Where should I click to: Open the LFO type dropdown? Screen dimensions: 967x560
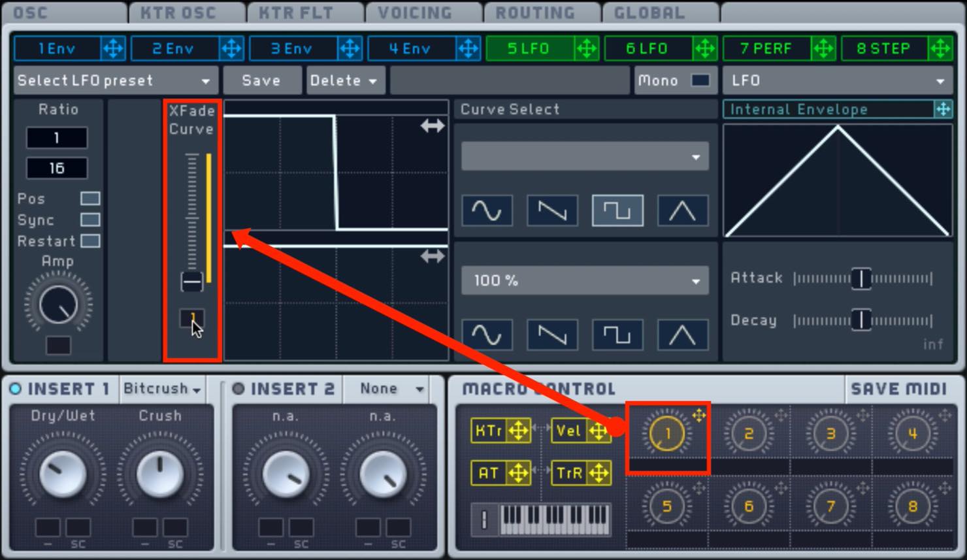click(x=838, y=80)
